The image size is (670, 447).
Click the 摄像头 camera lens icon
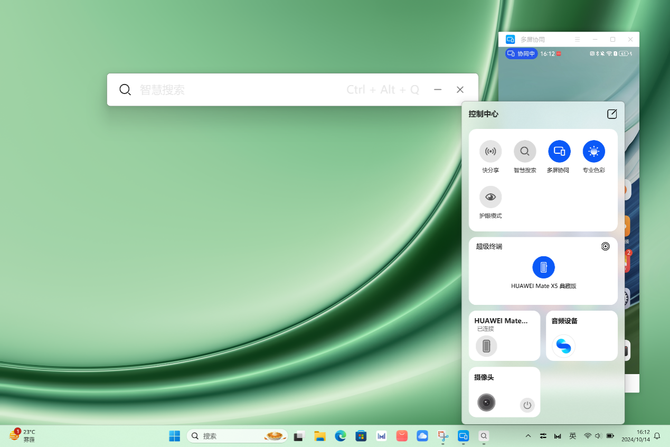coord(486,403)
